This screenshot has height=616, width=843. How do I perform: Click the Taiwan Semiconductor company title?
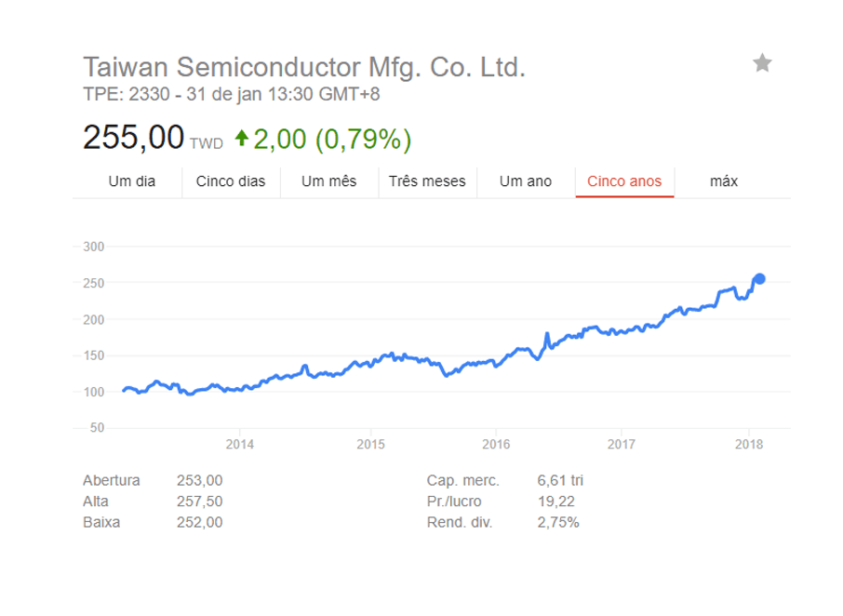tap(303, 67)
